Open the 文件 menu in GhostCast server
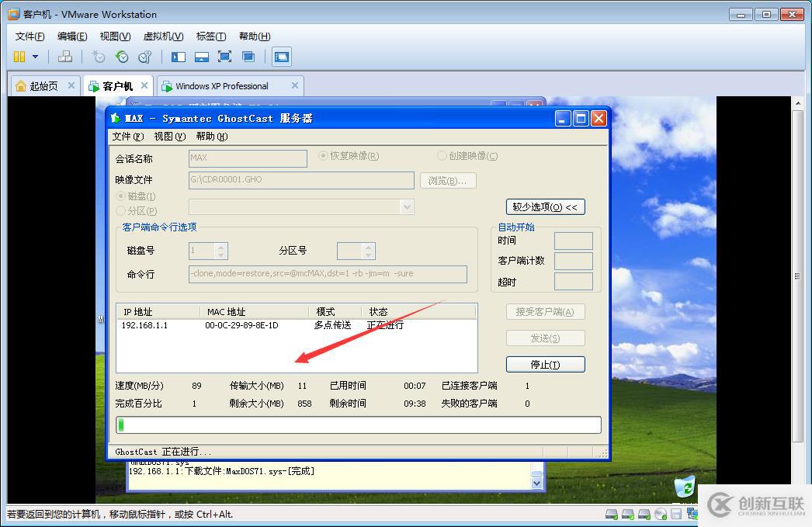The height and width of the screenshot is (527, 812). click(127, 136)
